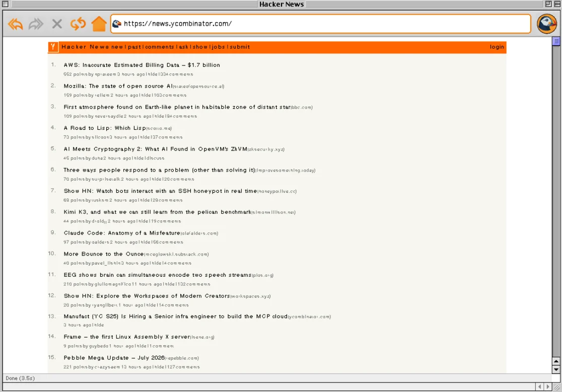Viewport: 562px width, 392px height.
Task: Open 'Claude Code: Anatomy of a Misfeature'
Action: click(122, 233)
